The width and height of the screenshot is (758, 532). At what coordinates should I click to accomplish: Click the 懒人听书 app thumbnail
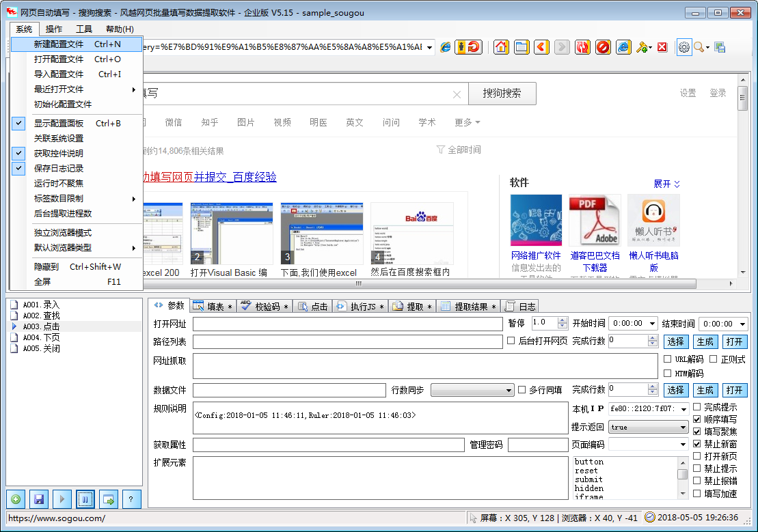click(653, 220)
